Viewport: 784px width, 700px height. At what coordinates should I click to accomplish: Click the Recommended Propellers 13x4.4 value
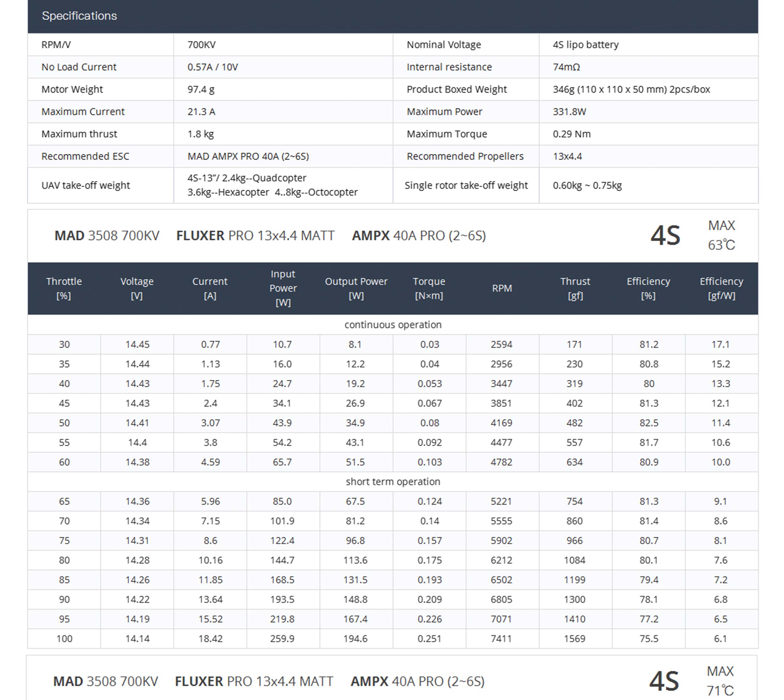(567, 156)
